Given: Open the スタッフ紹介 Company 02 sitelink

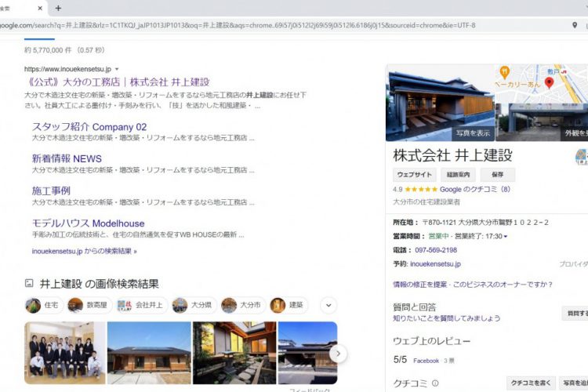Looking at the screenshot, I should click(89, 127).
